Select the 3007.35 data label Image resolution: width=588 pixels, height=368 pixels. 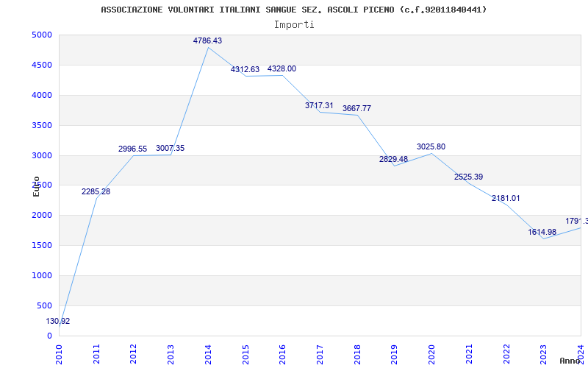[171, 149]
